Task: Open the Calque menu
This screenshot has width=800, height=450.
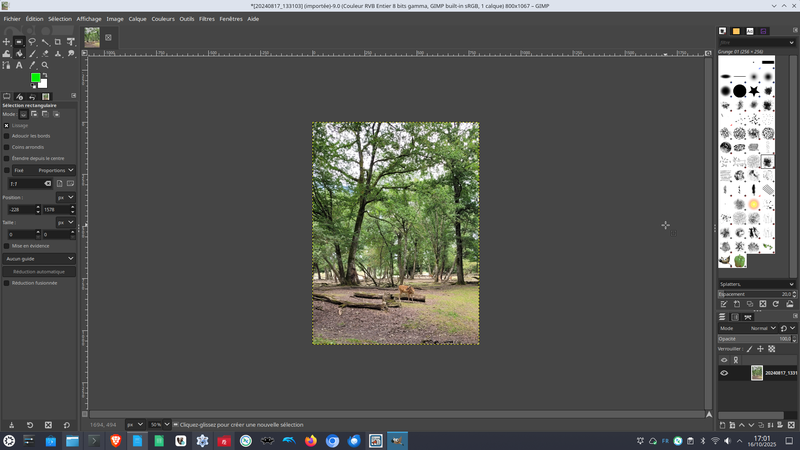Action: [x=137, y=18]
